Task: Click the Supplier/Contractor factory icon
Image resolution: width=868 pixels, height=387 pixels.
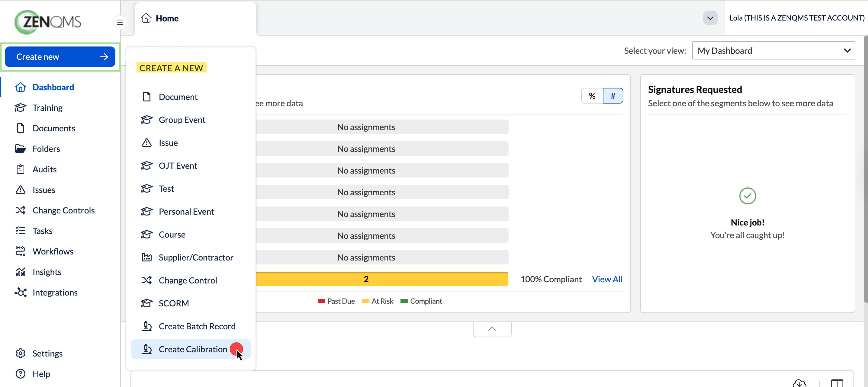Action: [146, 258]
